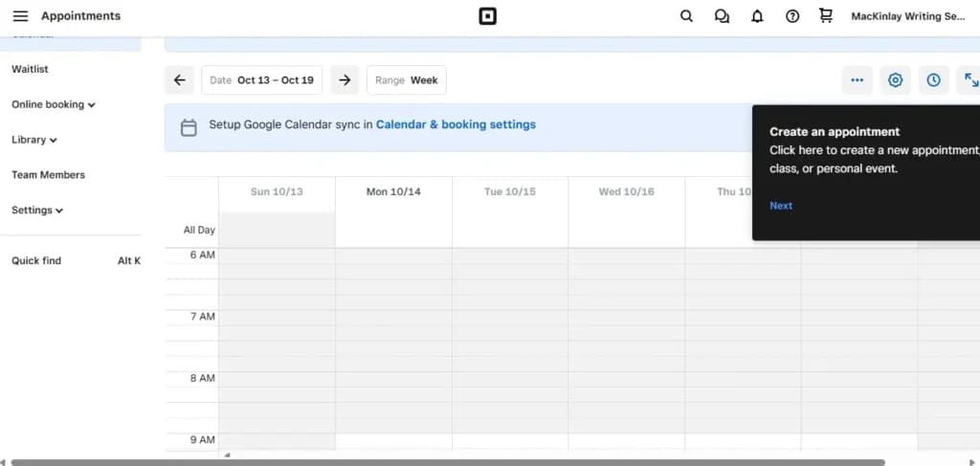The height and width of the screenshot is (466, 980).
Task: Open the notifications bell
Action: [757, 17]
